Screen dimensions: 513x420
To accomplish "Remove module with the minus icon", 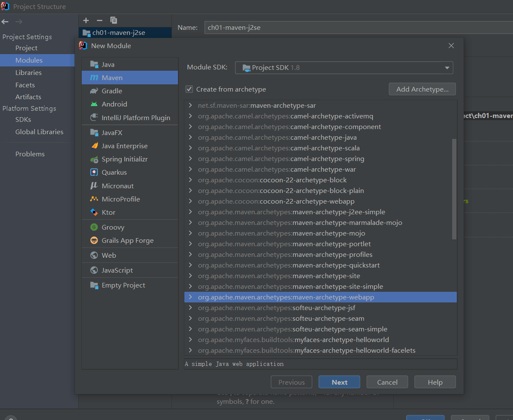I will pos(100,20).
